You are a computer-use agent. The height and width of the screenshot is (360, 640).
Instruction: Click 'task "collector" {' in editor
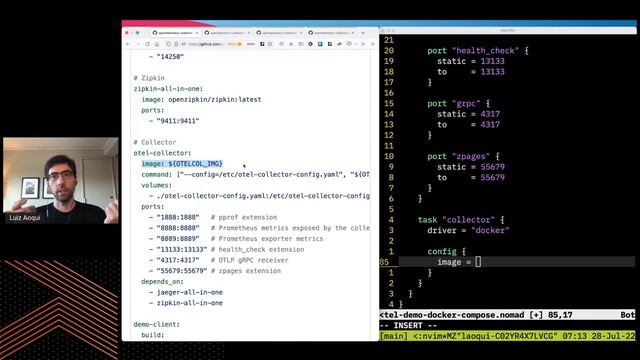click(461, 220)
